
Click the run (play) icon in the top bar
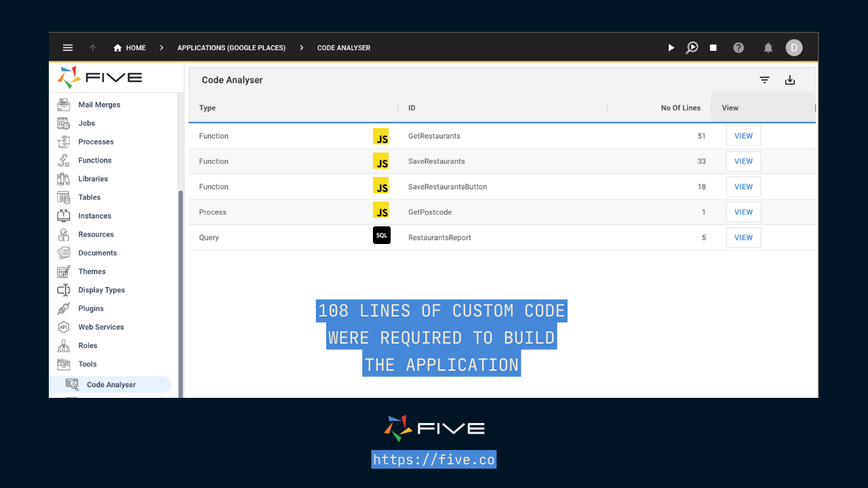tap(671, 47)
